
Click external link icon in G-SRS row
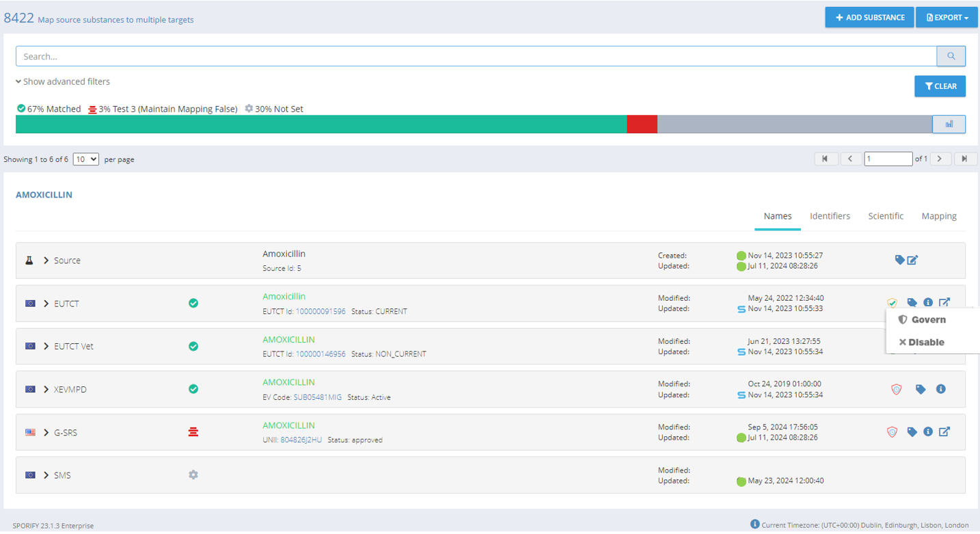point(944,431)
